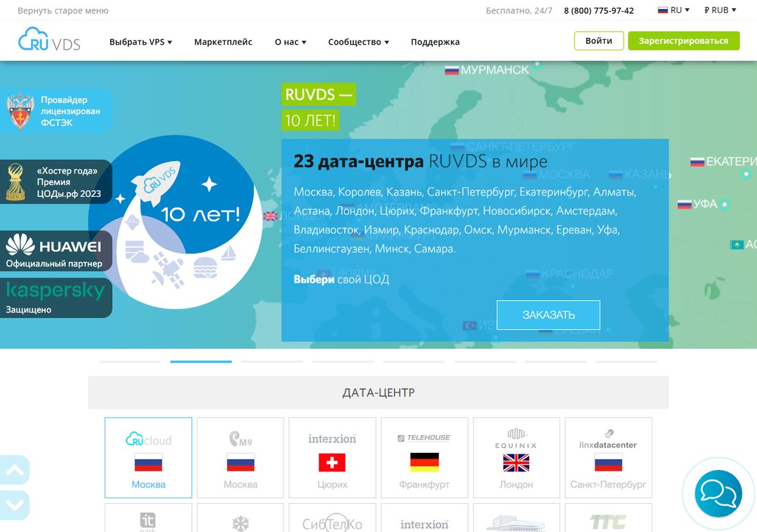Select the Interxion Цюрих data center card
757x532 pixels.
(x=332, y=458)
